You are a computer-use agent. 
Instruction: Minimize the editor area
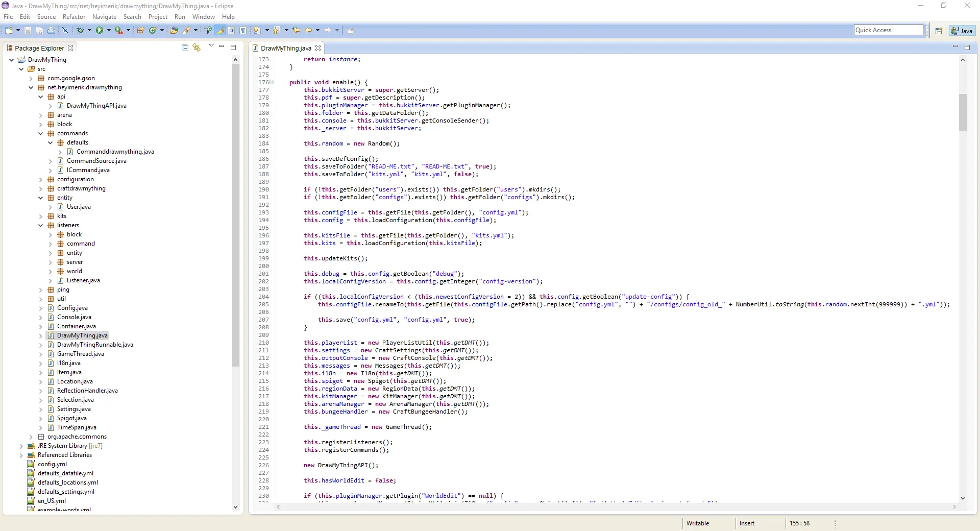coord(955,47)
